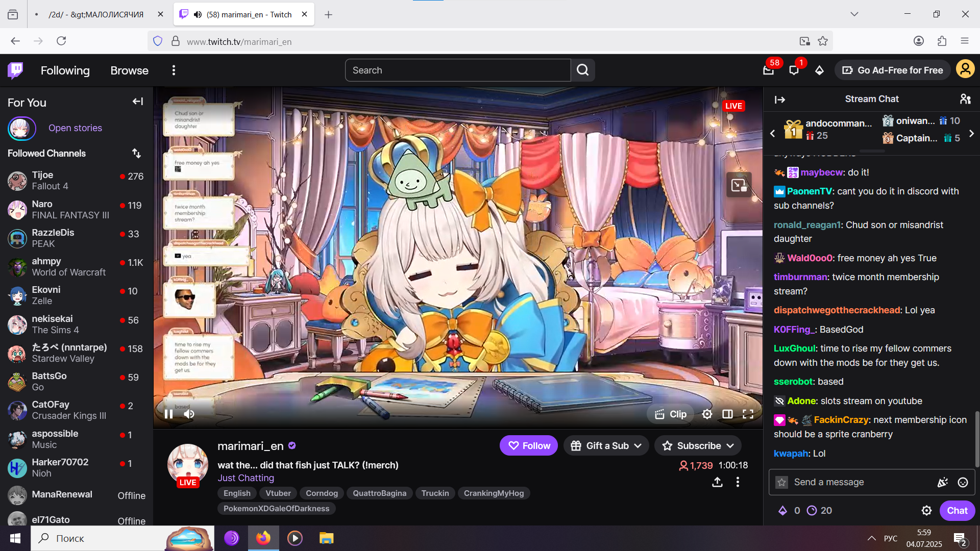The height and width of the screenshot is (551, 980).
Task: Open the Community users icon in chat
Action: click(965, 99)
